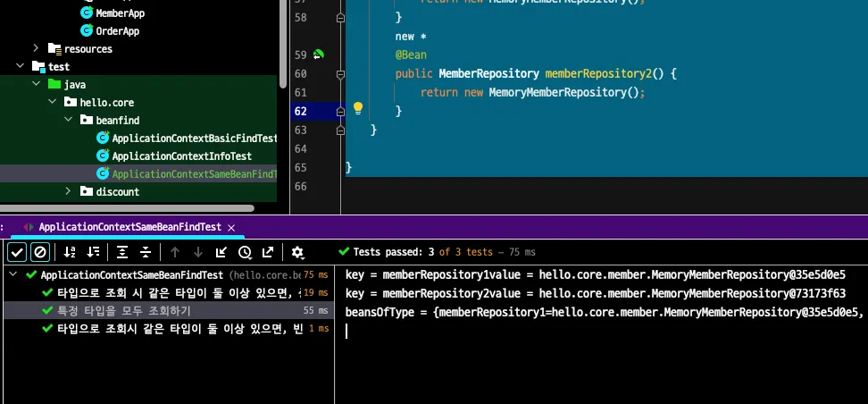Export test results icon
This screenshot has width=868, height=404.
(268, 252)
